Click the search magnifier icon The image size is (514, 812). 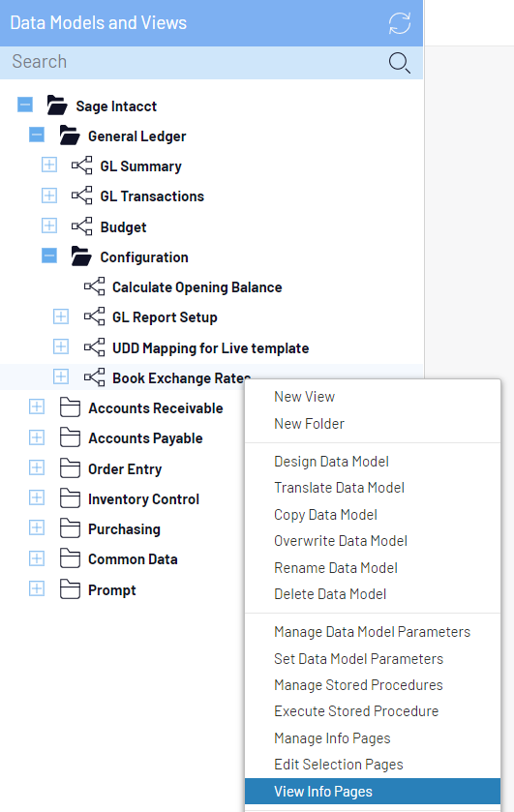coord(400,63)
